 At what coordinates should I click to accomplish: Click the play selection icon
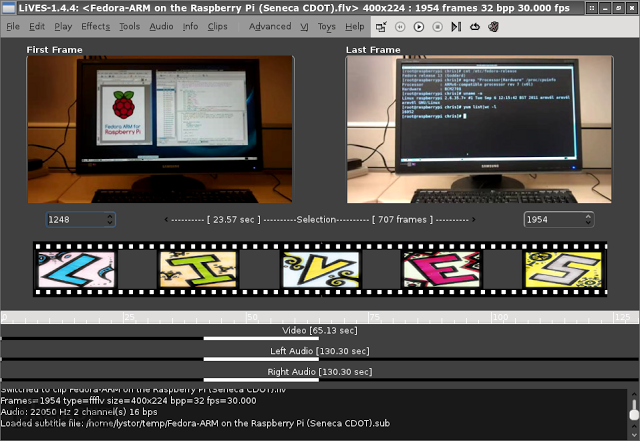click(456, 27)
